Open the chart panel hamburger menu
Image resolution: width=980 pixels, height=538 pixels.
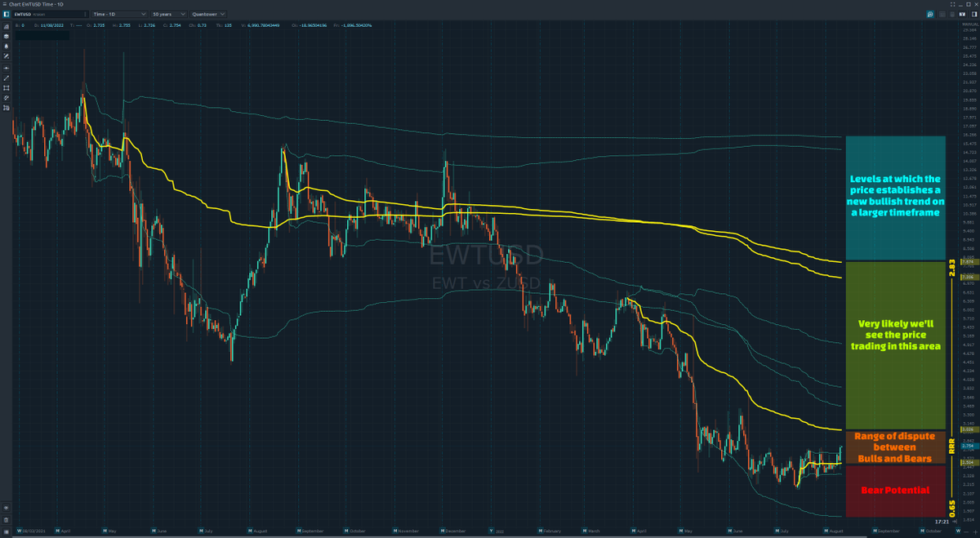(x=4, y=4)
